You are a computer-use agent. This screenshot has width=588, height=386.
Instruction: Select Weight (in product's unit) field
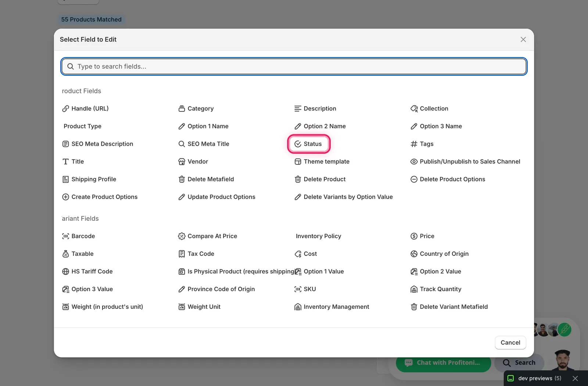(103, 307)
